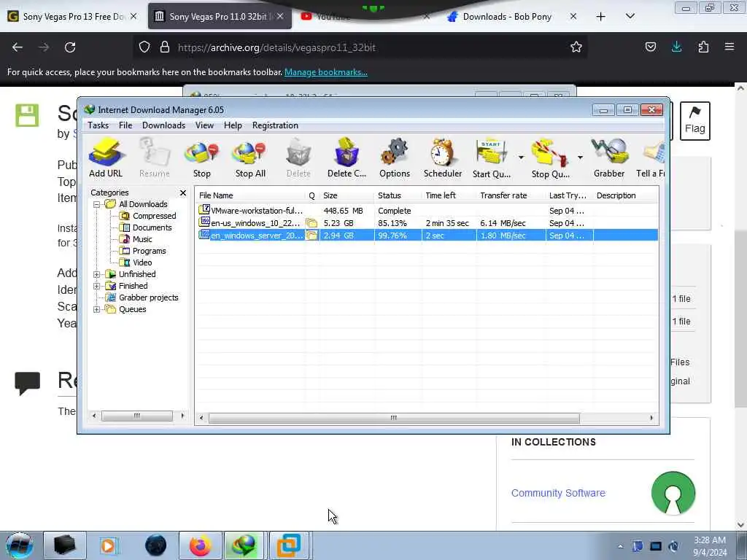This screenshot has width=747, height=560.
Task: Open the Scheduler clock icon
Action: click(443, 157)
